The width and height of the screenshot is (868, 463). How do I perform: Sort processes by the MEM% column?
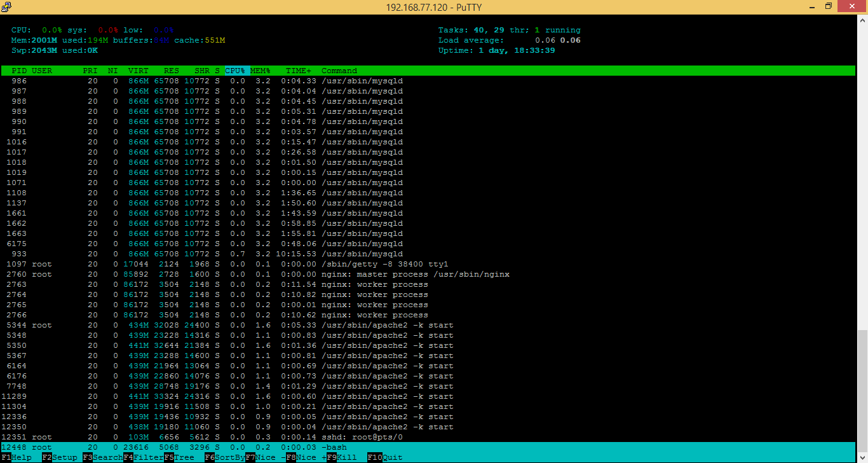click(260, 71)
